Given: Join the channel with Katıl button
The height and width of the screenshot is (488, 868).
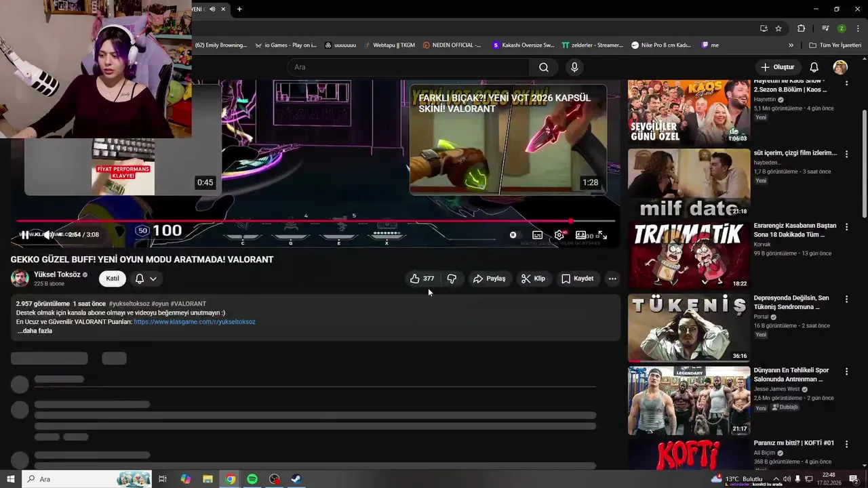Looking at the screenshot, I should coord(113,279).
